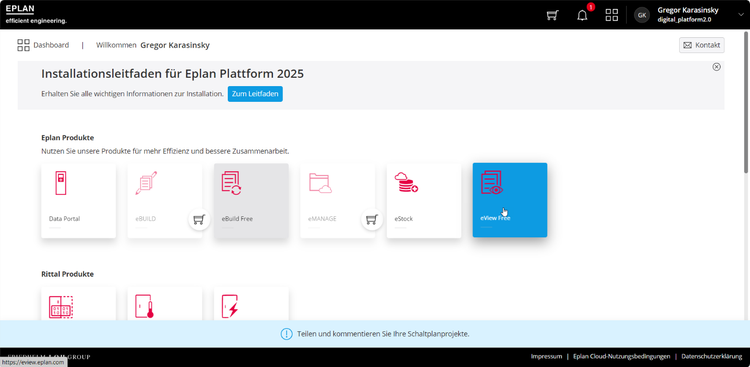
Task: Click the Zum Leitfaden button
Action: 255,94
